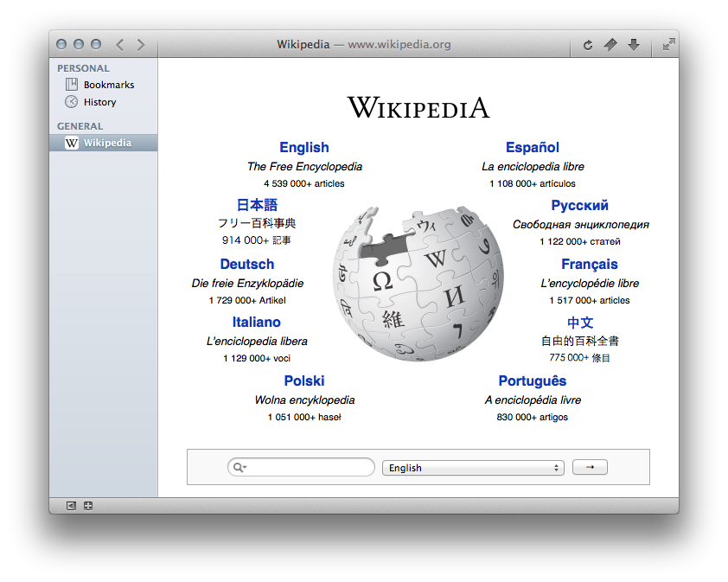Click the History clock icon in sidebar
The width and height of the screenshot is (728, 582).
pyautogui.click(x=71, y=102)
